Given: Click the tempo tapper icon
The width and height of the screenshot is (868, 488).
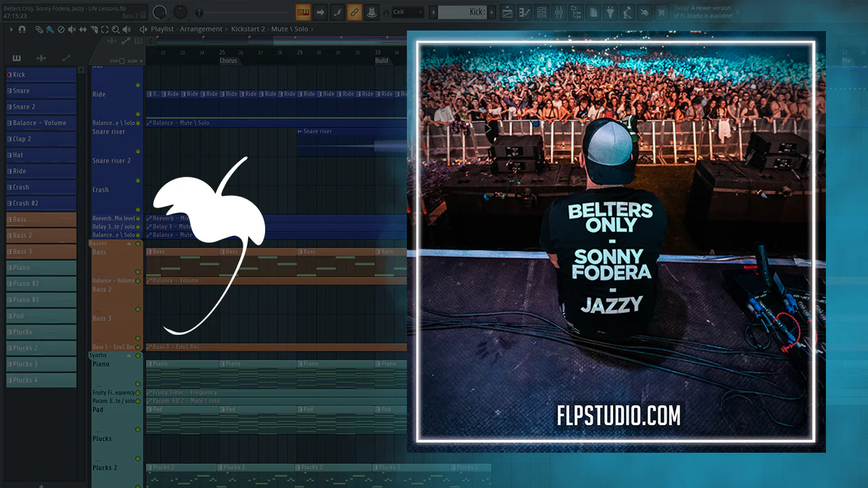Looking at the screenshot, I should pyautogui.click(x=627, y=12).
